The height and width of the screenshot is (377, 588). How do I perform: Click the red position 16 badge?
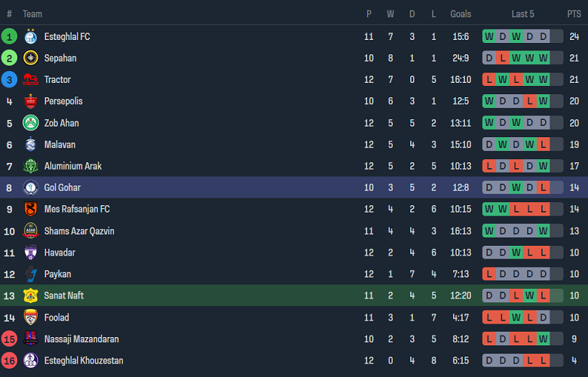pyautogui.click(x=9, y=360)
